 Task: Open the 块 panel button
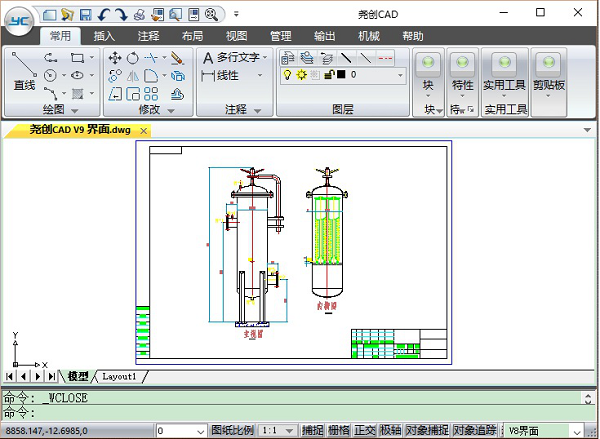click(428, 75)
